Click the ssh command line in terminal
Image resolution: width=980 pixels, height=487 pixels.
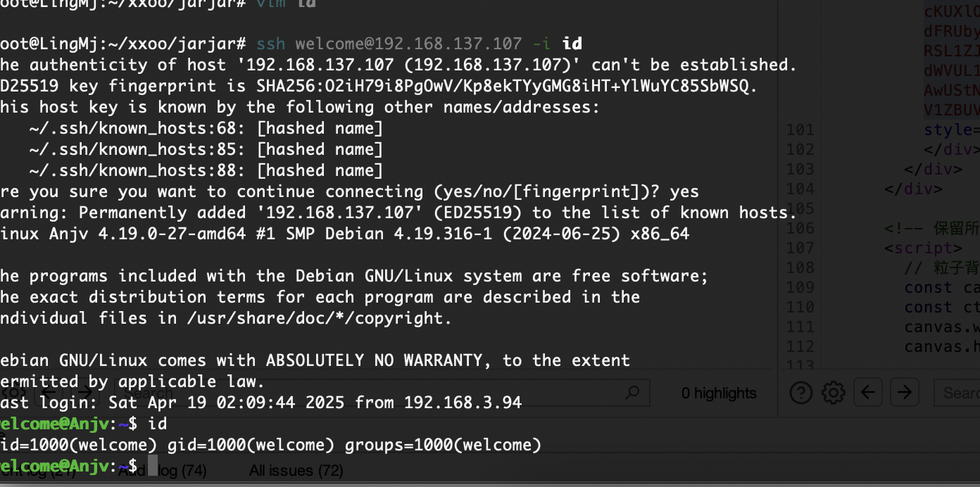(x=420, y=44)
